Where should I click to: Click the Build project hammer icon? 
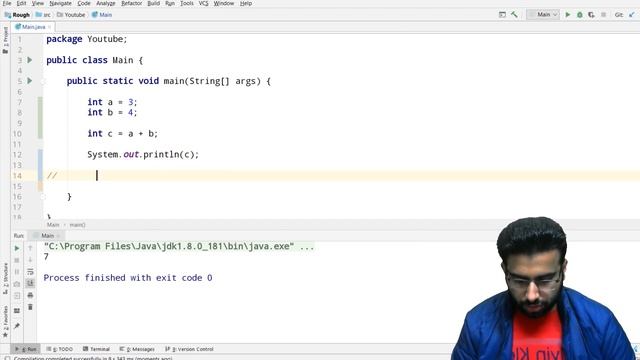[514, 15]
